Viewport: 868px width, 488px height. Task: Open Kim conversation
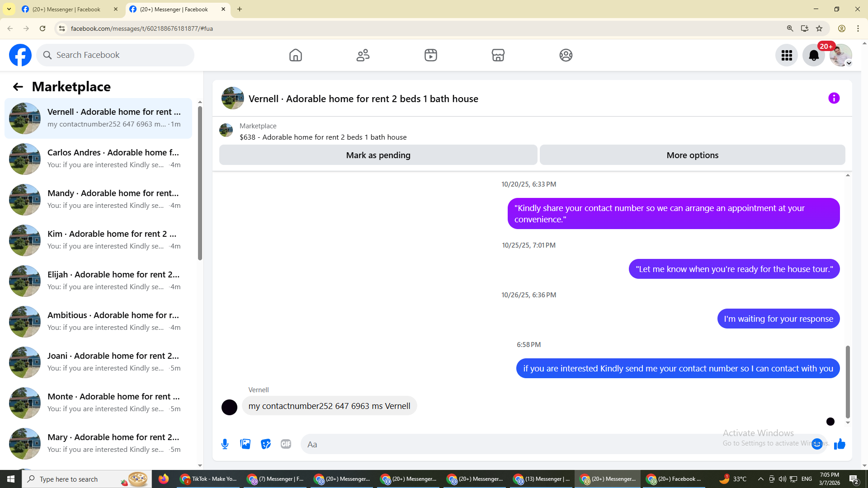98,240
